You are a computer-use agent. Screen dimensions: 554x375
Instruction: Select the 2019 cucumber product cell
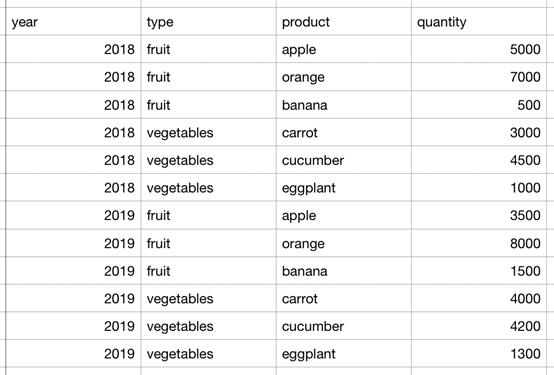344,326
